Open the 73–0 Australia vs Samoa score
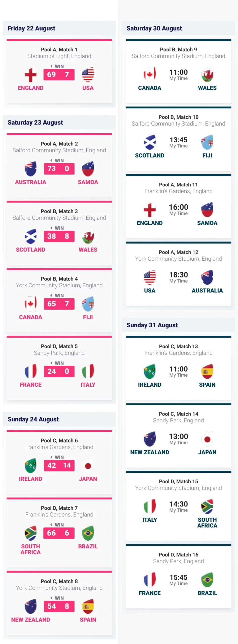The height and width of the screenshot is (644, 238). click(59, 169)
